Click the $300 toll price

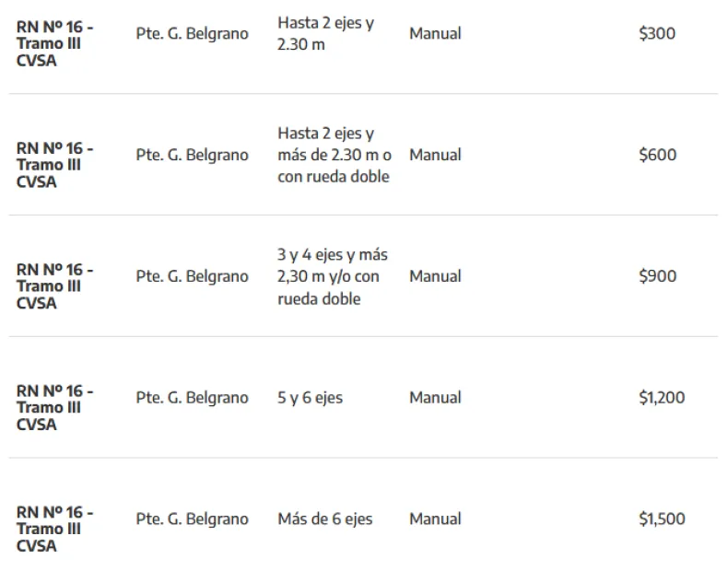click(656, 34)
